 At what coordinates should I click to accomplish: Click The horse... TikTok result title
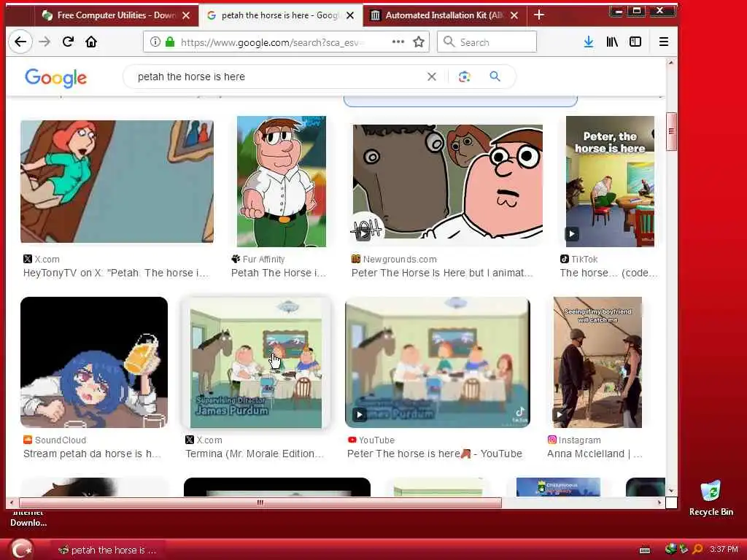[x=608, y=273]
